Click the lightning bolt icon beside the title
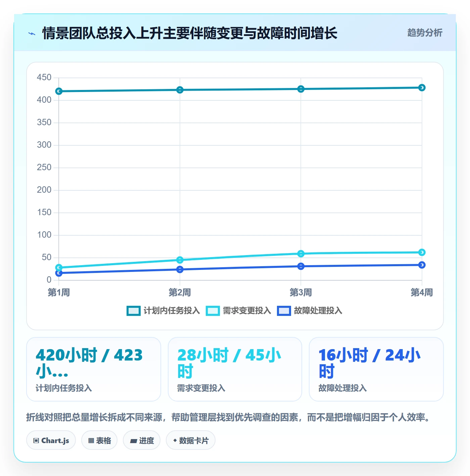Viewport: 470px width, 476px height. pyautogui.click(x=32, y=34)
